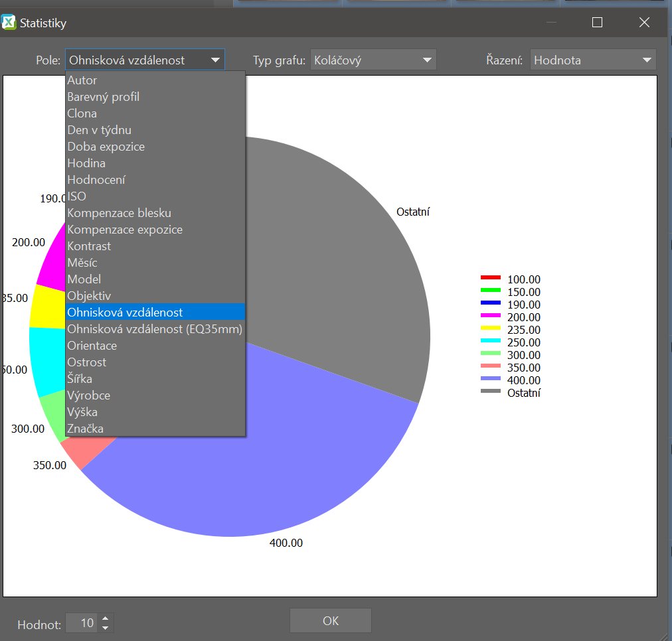Image resolution: width=672 pixels, height=641 pixels.
Task: Click the 200.00 pie label
Action: [x=29, y=242]
